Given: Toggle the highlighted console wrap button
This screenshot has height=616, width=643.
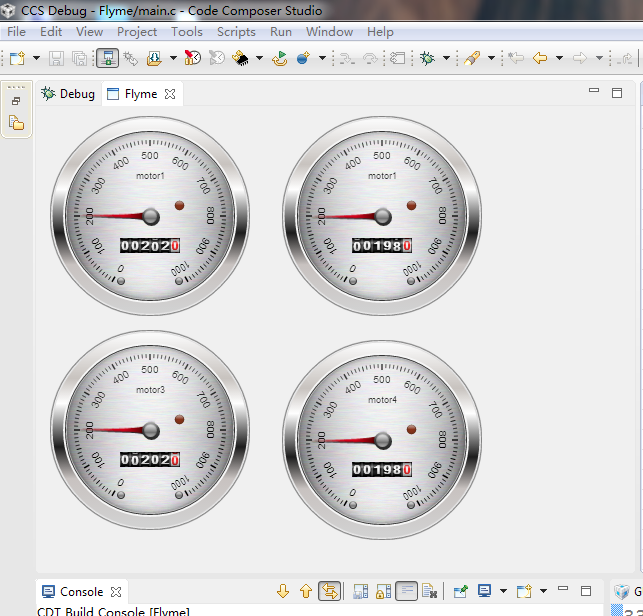Looking at the screenshot, I should 406,592.
